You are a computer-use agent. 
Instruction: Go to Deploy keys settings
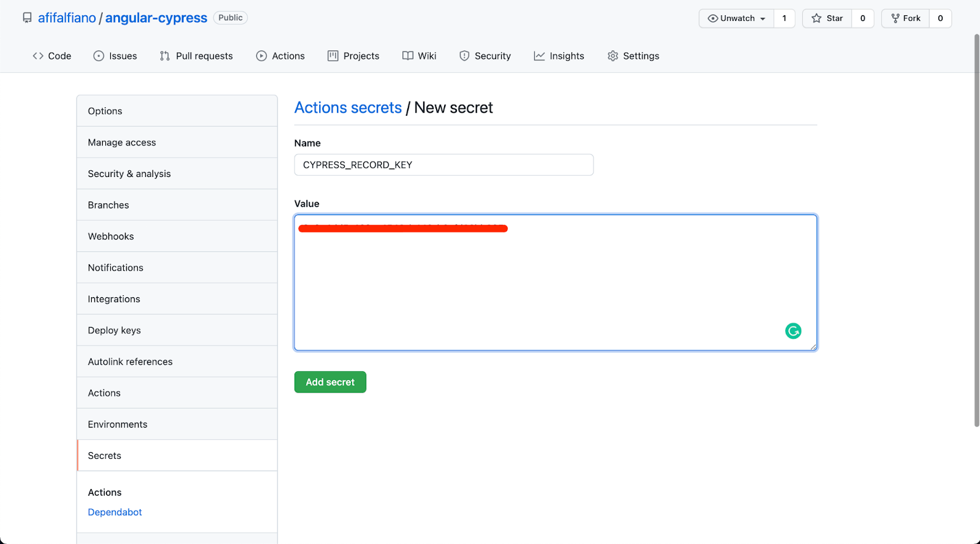tap(177, 330)
